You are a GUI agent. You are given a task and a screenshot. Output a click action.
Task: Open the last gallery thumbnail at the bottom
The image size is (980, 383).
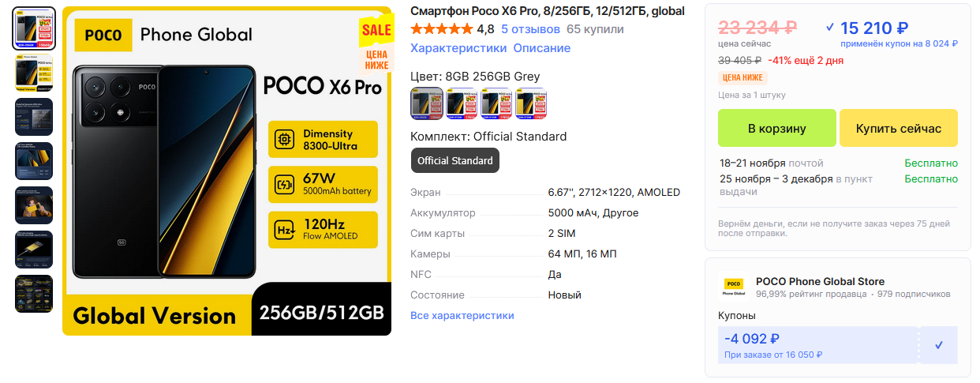34,293
